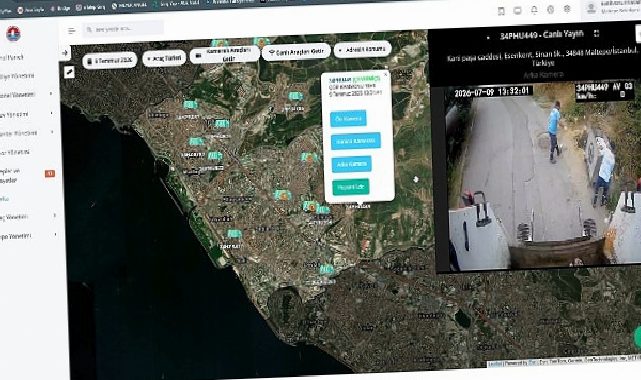Open the settings gear icon in header
641x380 pixels.
tap(567, 9)
